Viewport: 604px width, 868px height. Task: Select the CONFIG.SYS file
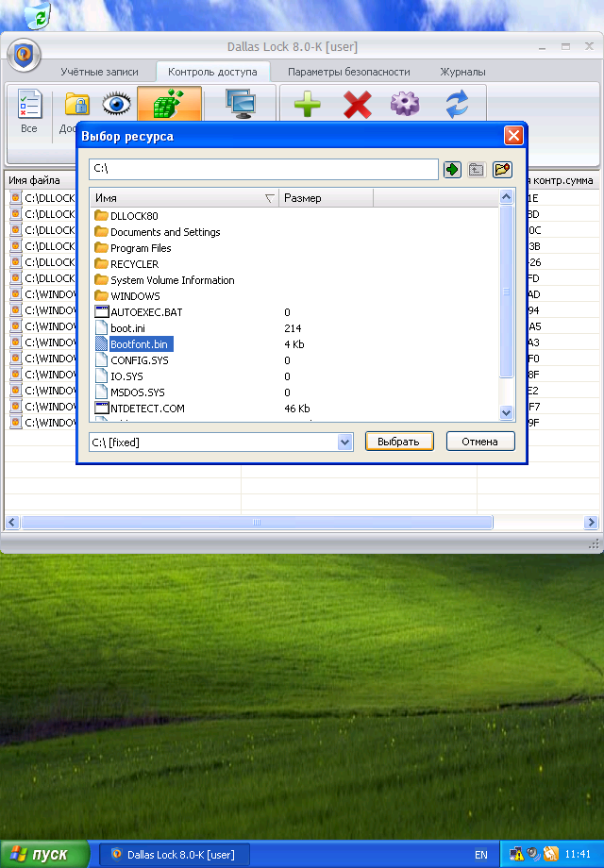[x=132, y=360]
